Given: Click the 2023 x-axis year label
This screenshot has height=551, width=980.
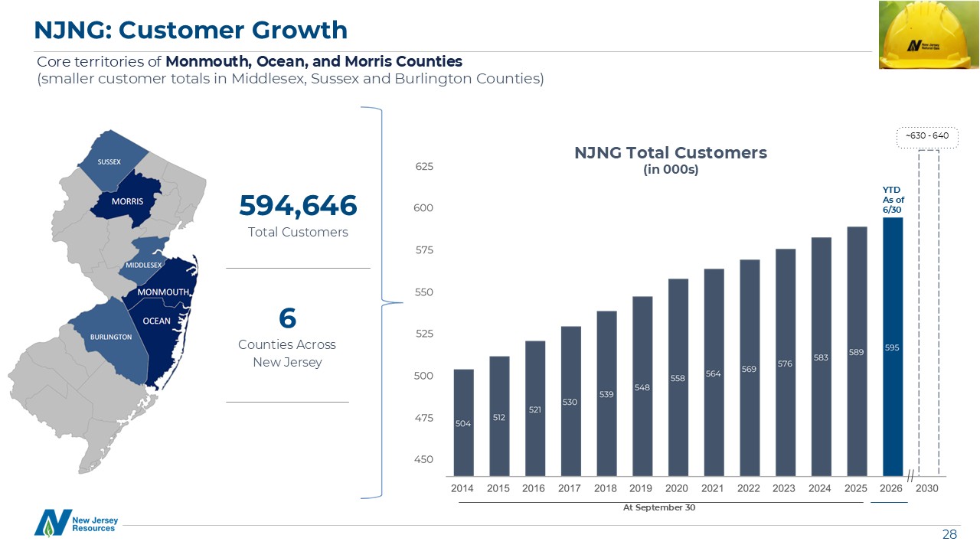Looking at the screenshot, I should point(784,488).
